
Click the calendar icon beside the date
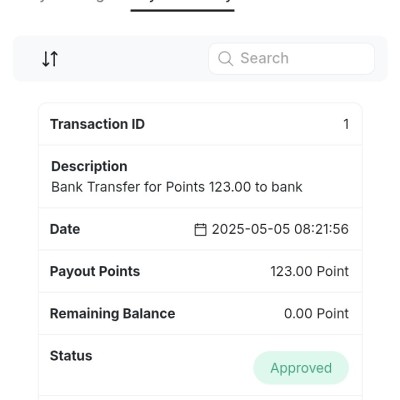(200, 230)
